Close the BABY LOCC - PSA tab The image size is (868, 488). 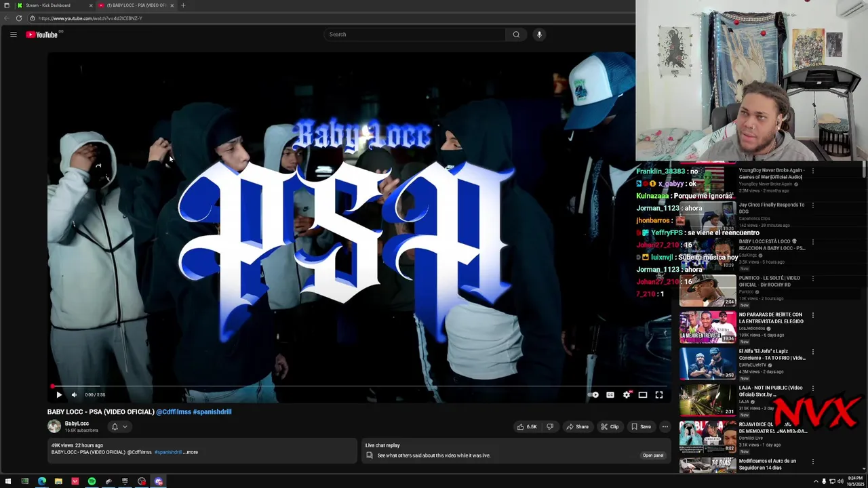[172, 5]
